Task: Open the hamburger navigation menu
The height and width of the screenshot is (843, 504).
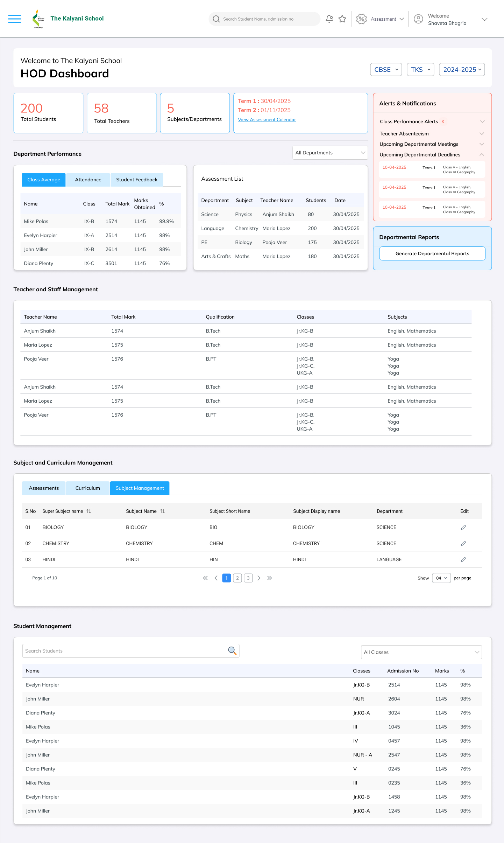Action: 15,19
